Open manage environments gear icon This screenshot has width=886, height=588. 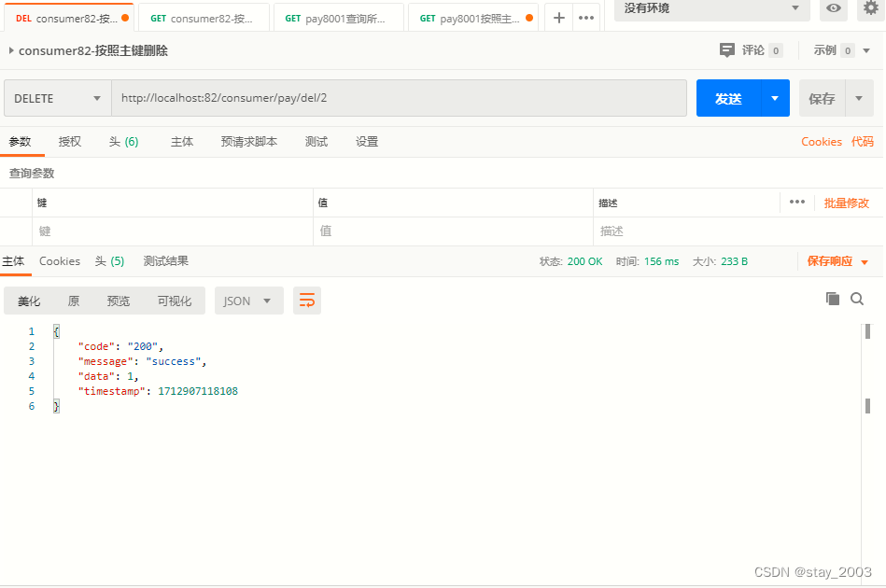click(x=871, y=8)
